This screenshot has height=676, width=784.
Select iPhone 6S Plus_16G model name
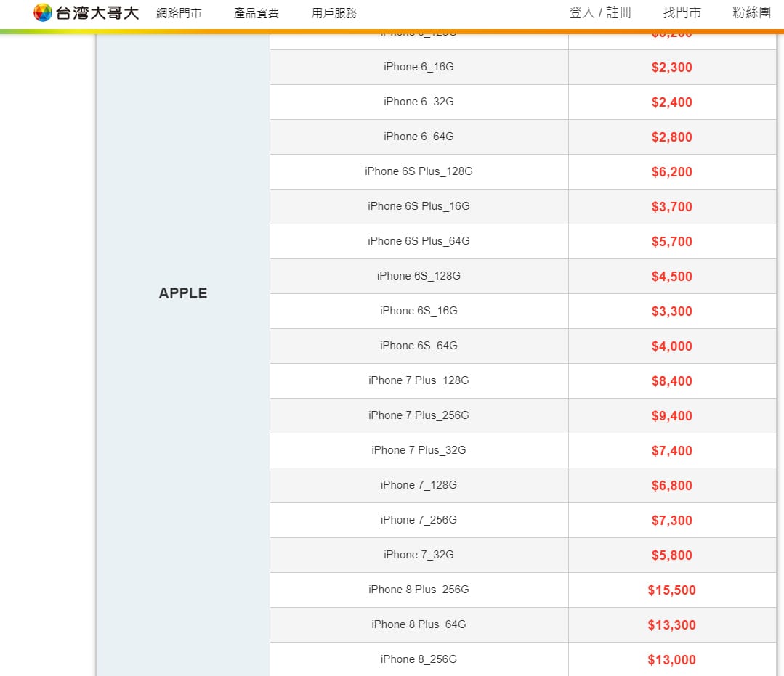419,206
